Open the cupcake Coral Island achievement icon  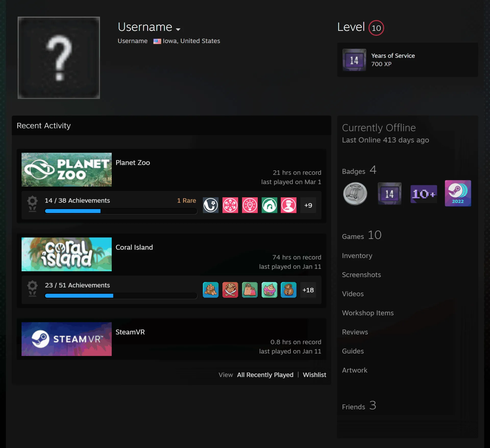(x=269, y=290)
